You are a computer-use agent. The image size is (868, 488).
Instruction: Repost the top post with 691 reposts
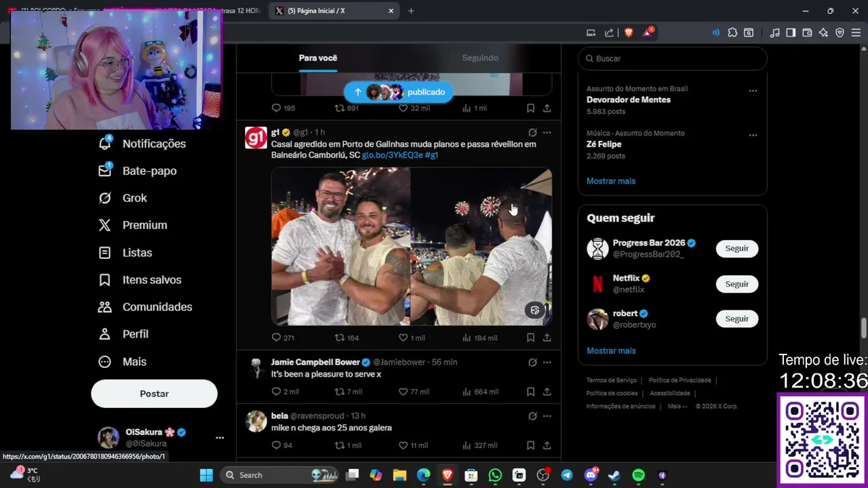347,108
